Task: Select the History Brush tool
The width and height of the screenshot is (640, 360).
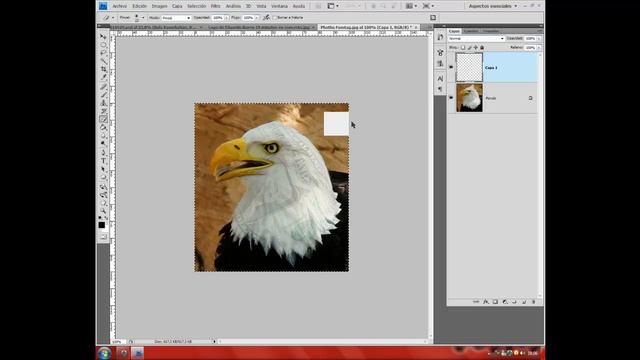Action: pos(103,111)
